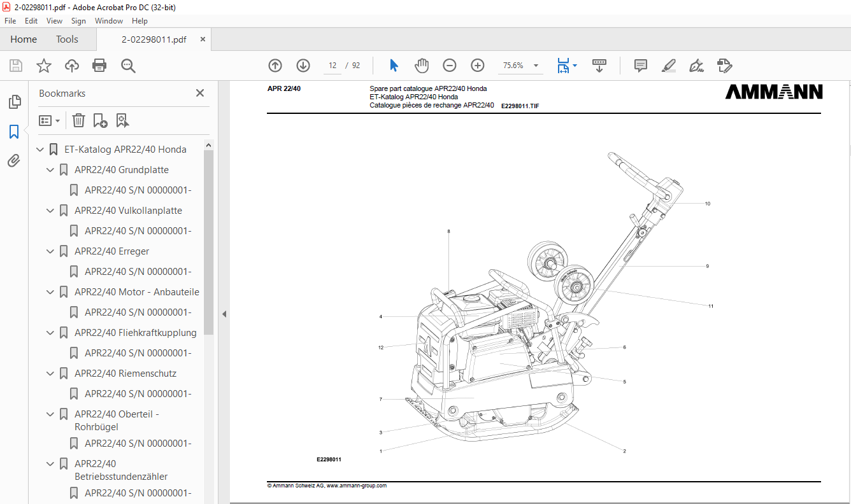Jump to APR22/40 Riemenschutz bookmark

125,374
